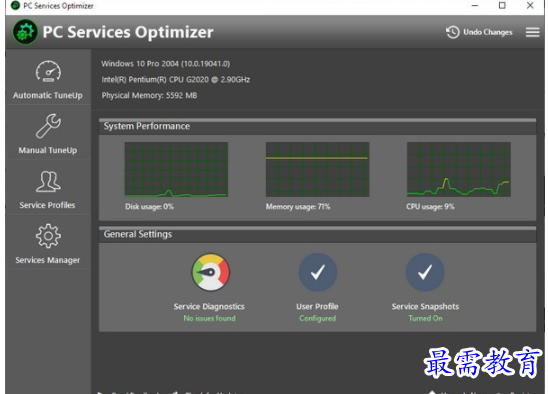The image size is (548, 394).
Task: Click the Service Diagnostics gauge icon
Action: click(x=210, y=272)
